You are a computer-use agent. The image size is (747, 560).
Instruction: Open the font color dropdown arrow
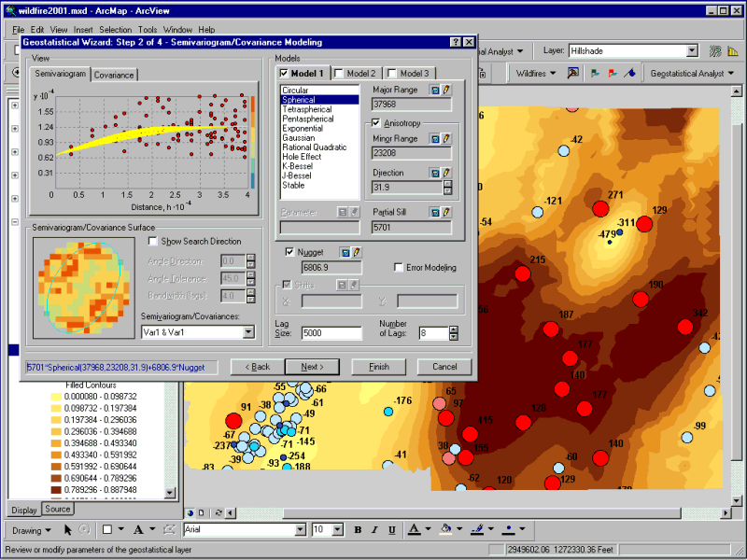tap(428, 529)
